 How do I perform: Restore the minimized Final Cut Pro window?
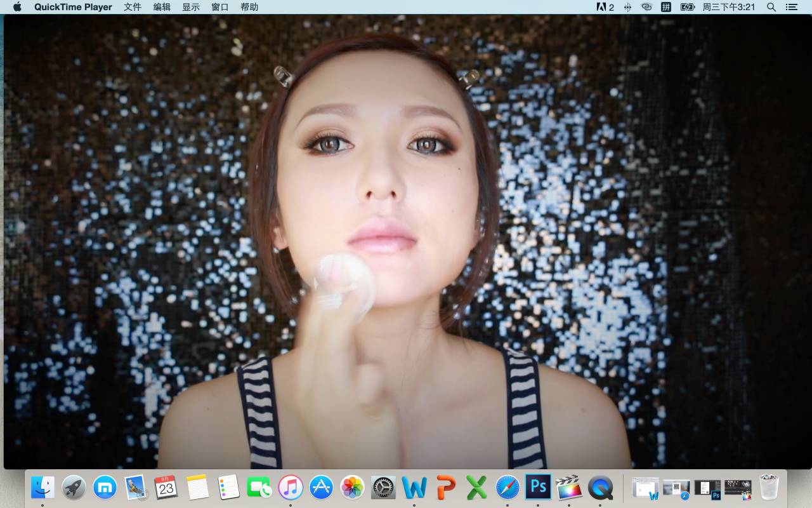click(738, 488)
